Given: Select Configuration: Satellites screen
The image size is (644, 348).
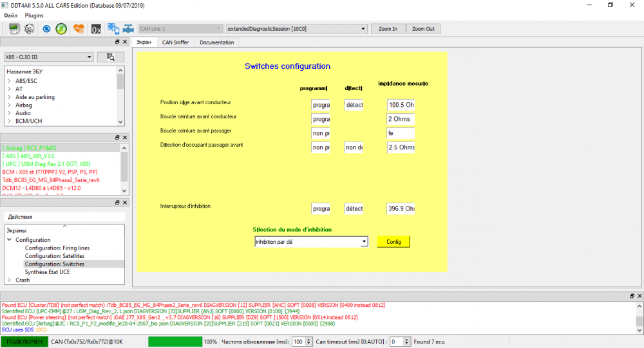Looking at the screenshot, I should tap(55, 256).
